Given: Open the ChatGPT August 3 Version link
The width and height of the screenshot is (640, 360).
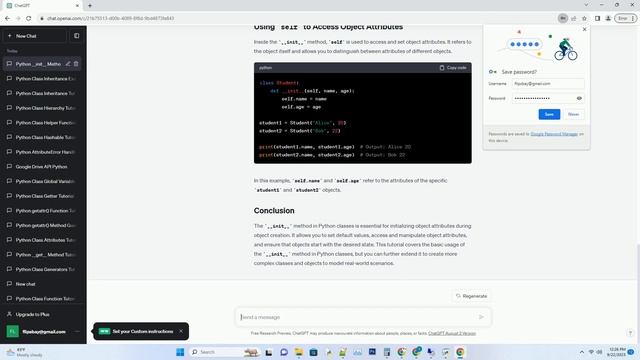Looking at the screenshot, I should point(452,333).
